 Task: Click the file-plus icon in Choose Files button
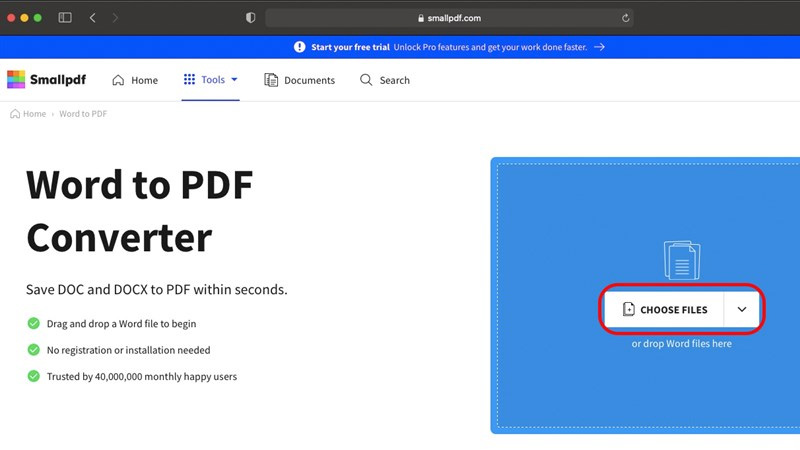click(629, 309)
